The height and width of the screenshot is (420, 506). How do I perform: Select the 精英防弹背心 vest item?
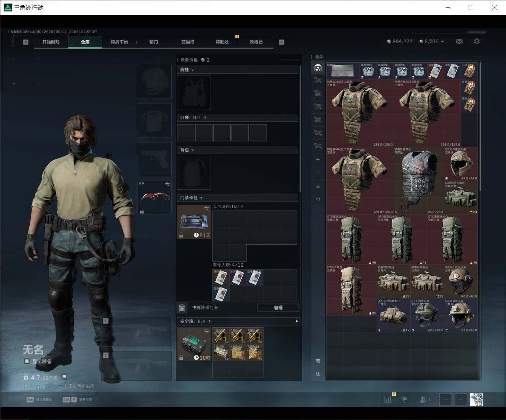tap(419, 181)
